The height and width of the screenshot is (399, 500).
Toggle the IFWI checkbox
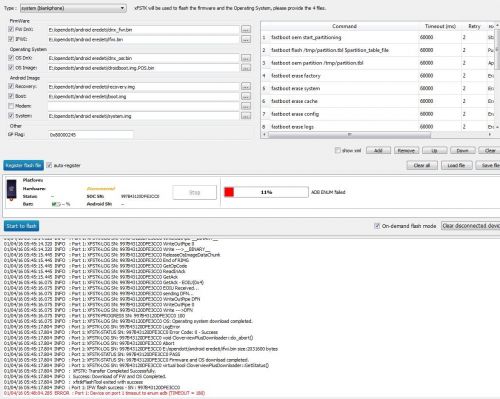(x=11, y=39)
